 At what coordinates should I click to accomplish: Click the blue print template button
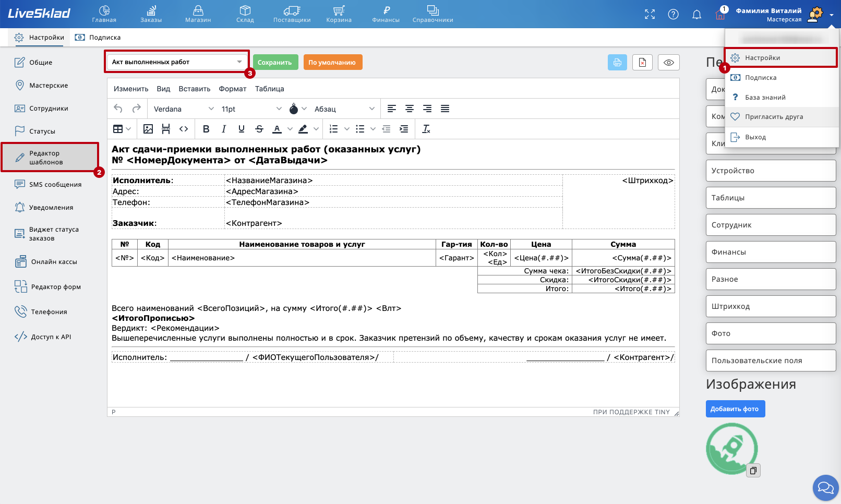coord(618,62)
